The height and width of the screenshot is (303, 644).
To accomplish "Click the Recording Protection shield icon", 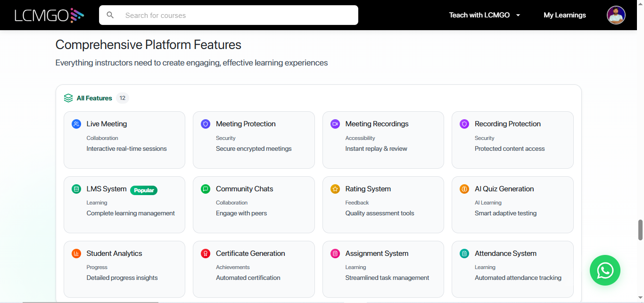I will click(464, 124).
